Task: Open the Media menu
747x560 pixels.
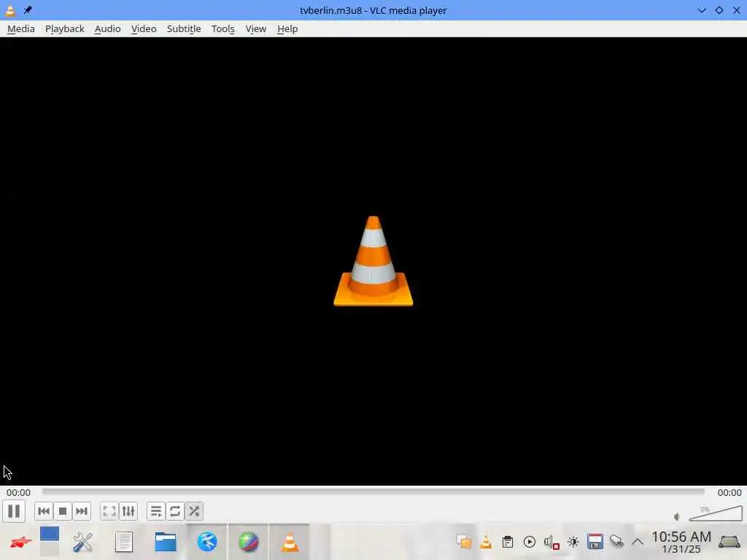Action: 21,28
